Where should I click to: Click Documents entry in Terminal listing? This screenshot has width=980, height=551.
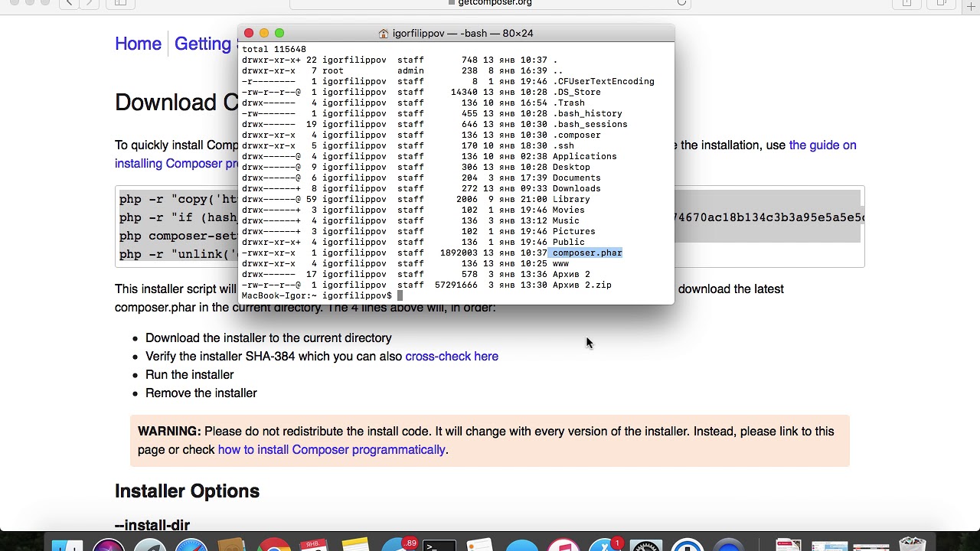pyautogui.click(x=577, y=178)
